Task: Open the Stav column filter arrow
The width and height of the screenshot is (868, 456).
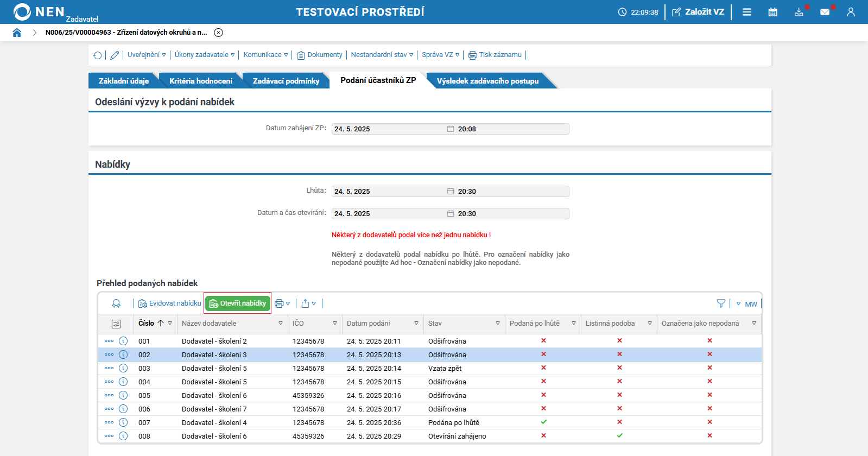Action: [497, 324]
